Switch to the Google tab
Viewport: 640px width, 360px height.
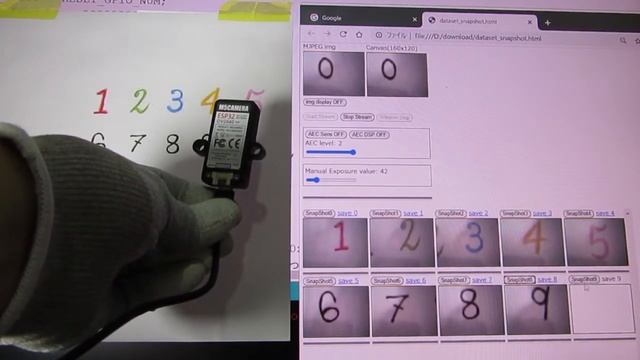(363, 18)
